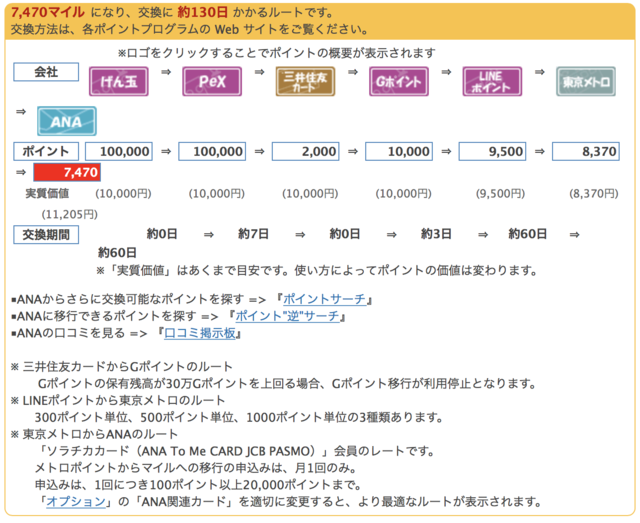The image size is (640, 523).
Task: Click the 100,000 point box under げん玉
Action: 119,151
